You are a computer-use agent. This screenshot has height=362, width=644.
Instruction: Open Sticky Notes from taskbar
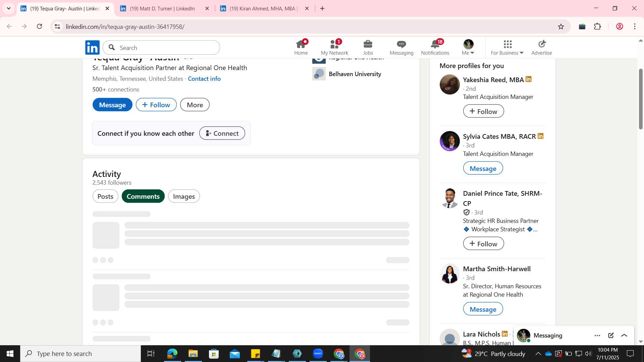[x=255, y=354]
